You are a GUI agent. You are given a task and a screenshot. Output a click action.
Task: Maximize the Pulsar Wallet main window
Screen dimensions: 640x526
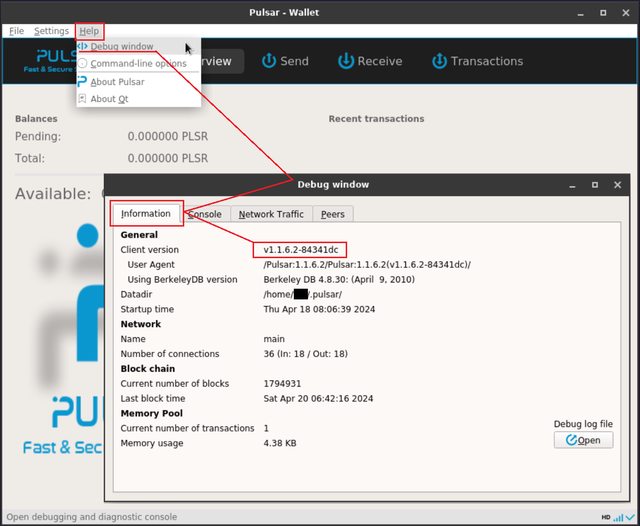click(x=603, y=13)
